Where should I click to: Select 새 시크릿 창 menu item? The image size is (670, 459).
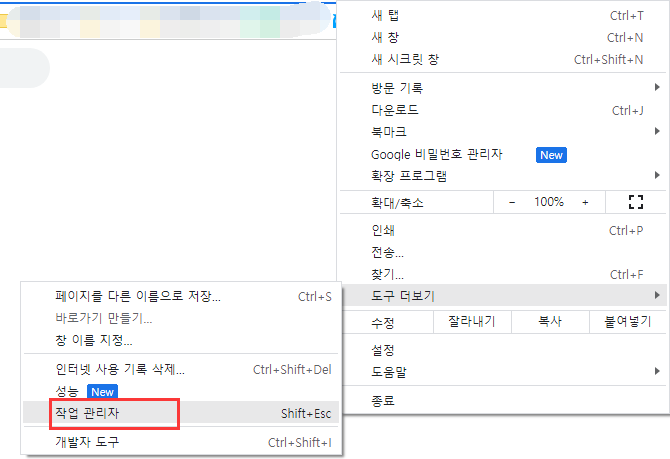coord(404,60)
